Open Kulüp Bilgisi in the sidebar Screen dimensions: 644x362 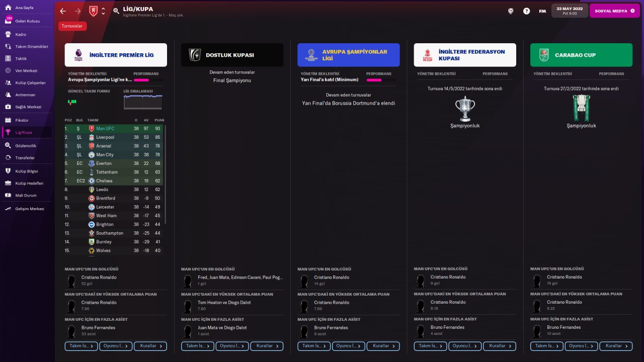[28, 171]
